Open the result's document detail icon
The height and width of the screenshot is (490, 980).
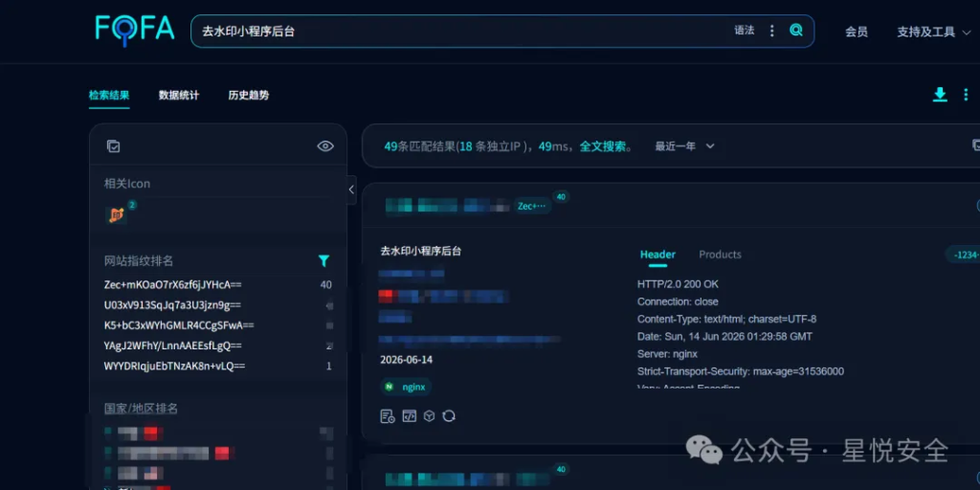point(388,416)
